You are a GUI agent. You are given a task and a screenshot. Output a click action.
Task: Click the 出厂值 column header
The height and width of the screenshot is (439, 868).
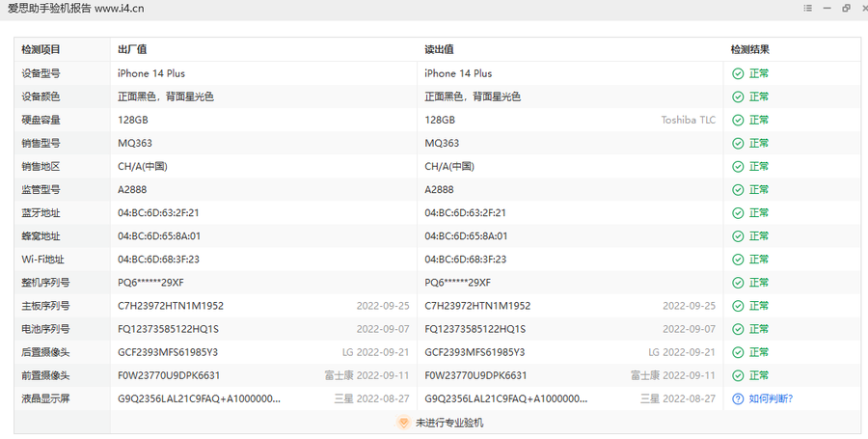click(x=132, y=50)
